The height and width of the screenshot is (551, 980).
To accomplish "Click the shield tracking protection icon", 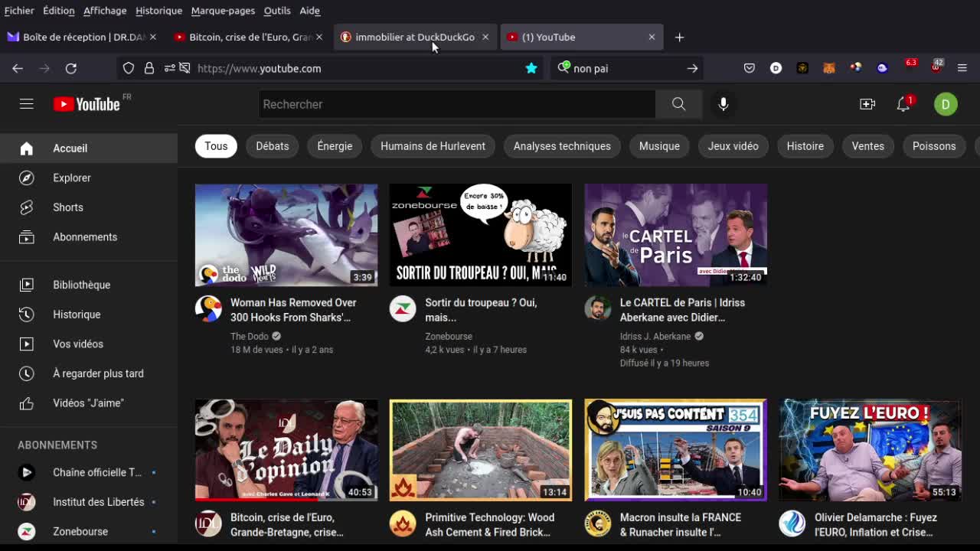I will (129, 68).
